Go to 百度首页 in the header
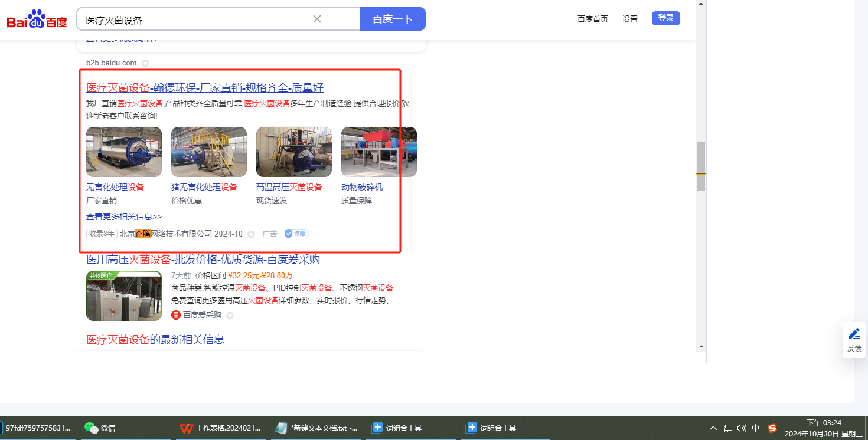The width and height of the screenshot is (868, 440). click(x=592, y=19)
